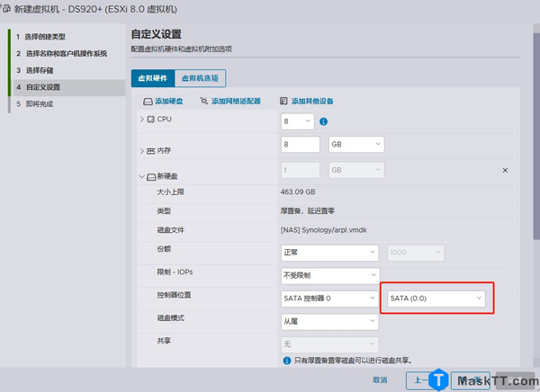Viewport: 540px width, 392px height.
Task: Click the virtual machine icon in title
Action: coord(6,9)
